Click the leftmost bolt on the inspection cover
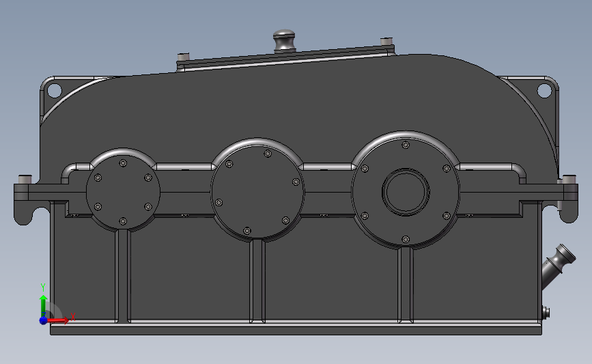The height and width of the screenshot is (364, 592). (183, 57)
